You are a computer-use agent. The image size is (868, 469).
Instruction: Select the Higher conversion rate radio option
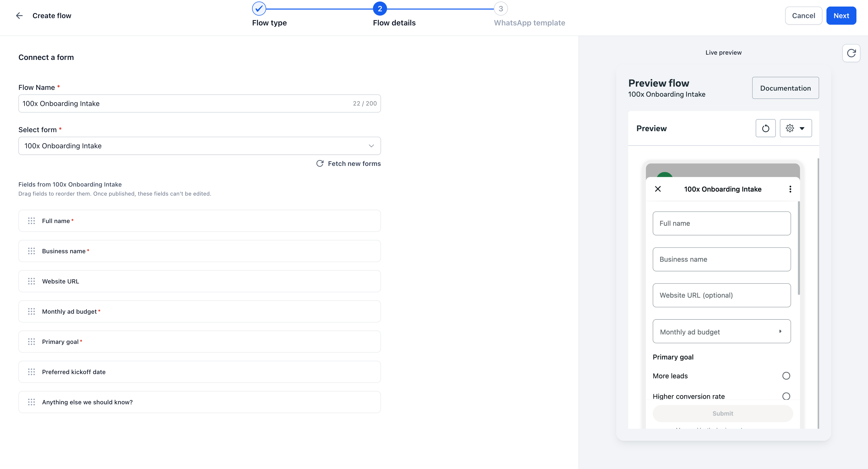click(x=786, y=396)
